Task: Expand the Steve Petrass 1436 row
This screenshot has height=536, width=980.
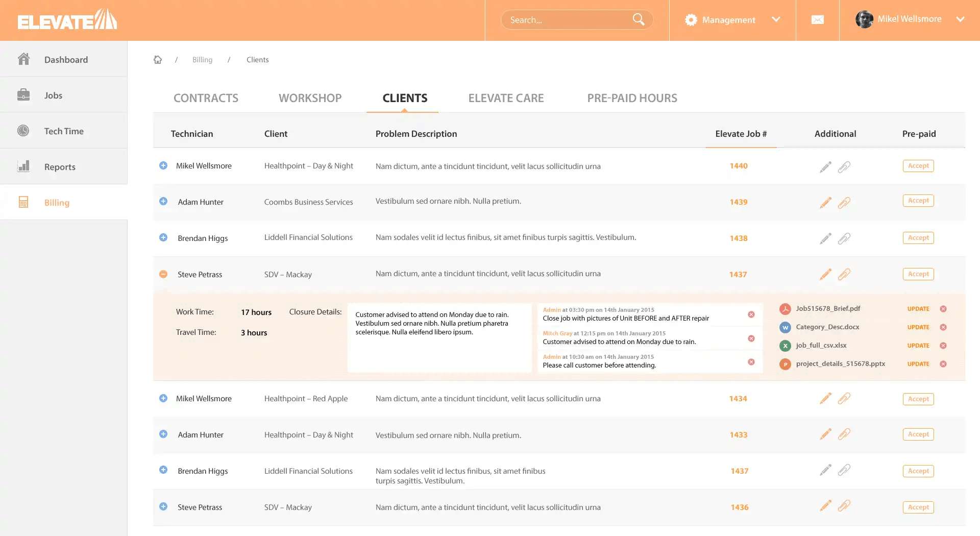Action: 163,506
